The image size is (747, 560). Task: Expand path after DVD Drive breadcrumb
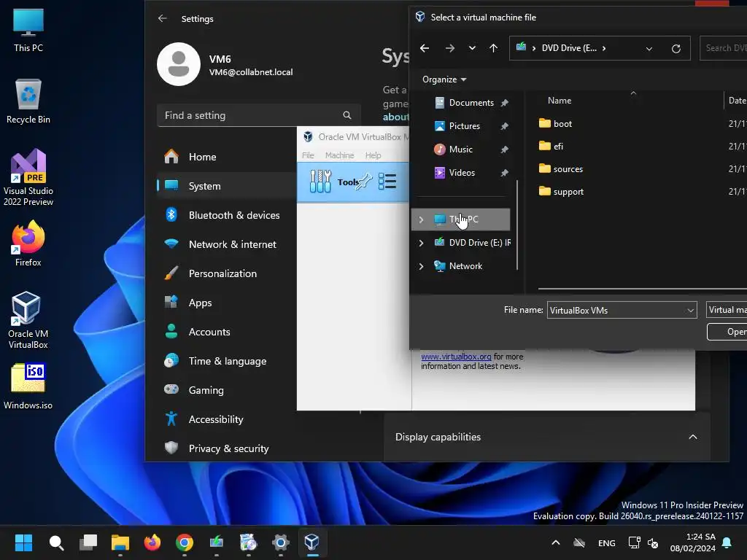[x=604, y=48]
